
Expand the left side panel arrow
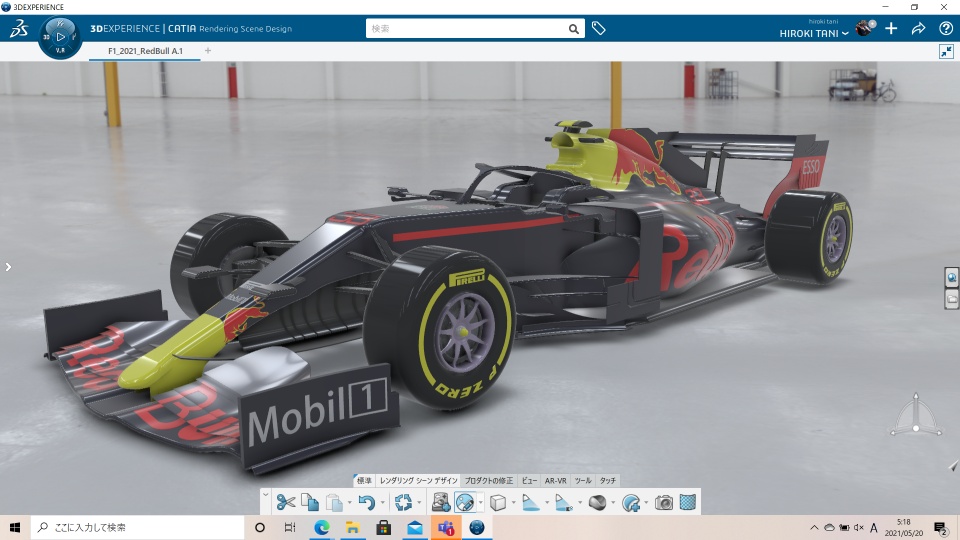(x=8, y=267)
